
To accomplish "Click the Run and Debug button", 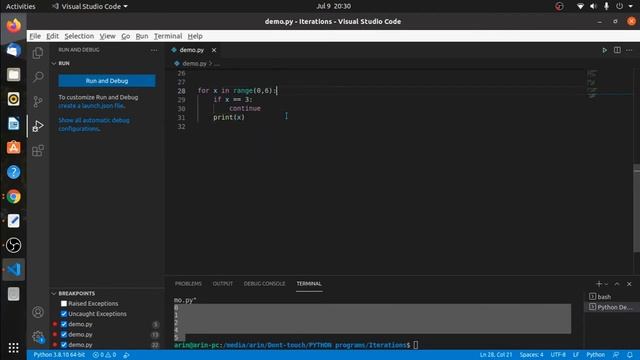I will (x=107, y=81).
